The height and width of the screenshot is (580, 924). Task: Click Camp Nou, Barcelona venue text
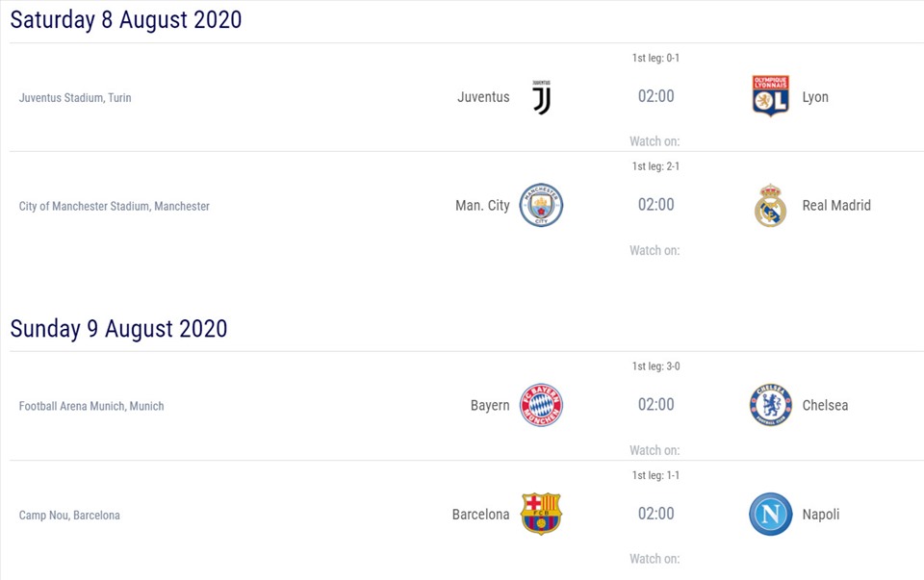[x=69, y=516]
